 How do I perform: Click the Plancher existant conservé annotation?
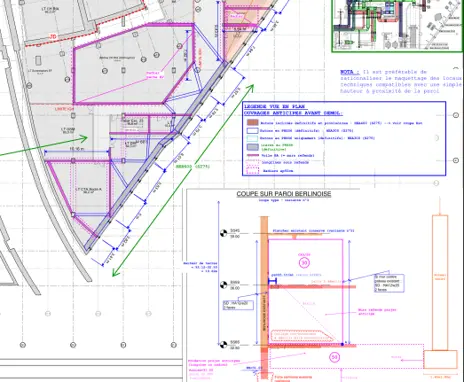pos(313,231)
